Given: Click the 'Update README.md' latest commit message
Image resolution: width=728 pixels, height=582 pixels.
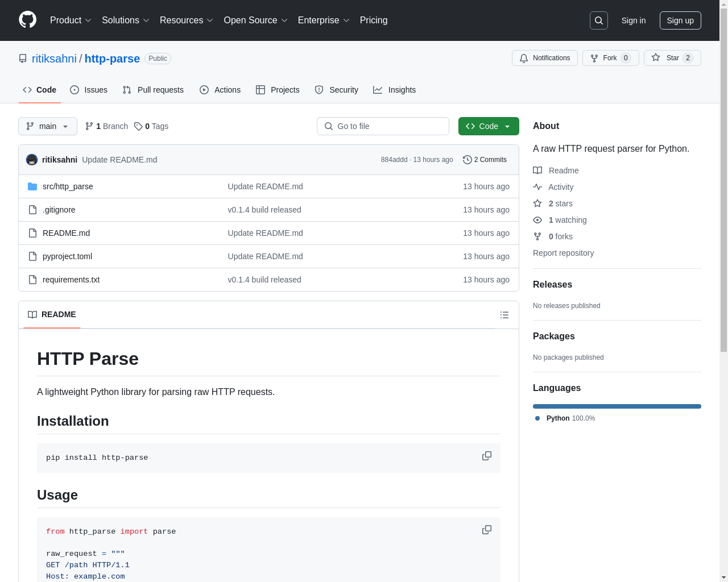Looking at the screenshot, I should pyautogui.click(x=119, y=160).
